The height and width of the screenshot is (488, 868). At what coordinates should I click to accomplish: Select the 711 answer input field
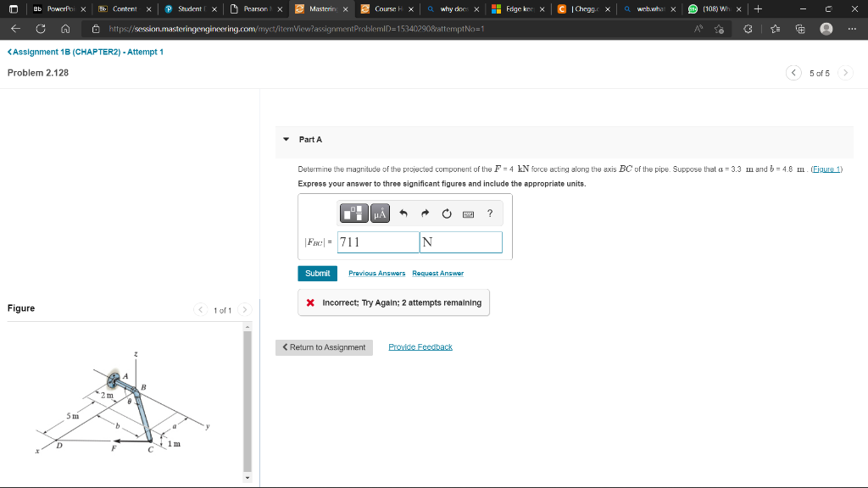377,242
